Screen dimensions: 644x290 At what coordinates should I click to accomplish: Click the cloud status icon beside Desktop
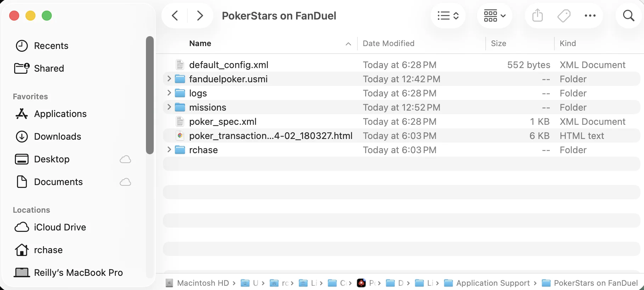tap(125, 159)
